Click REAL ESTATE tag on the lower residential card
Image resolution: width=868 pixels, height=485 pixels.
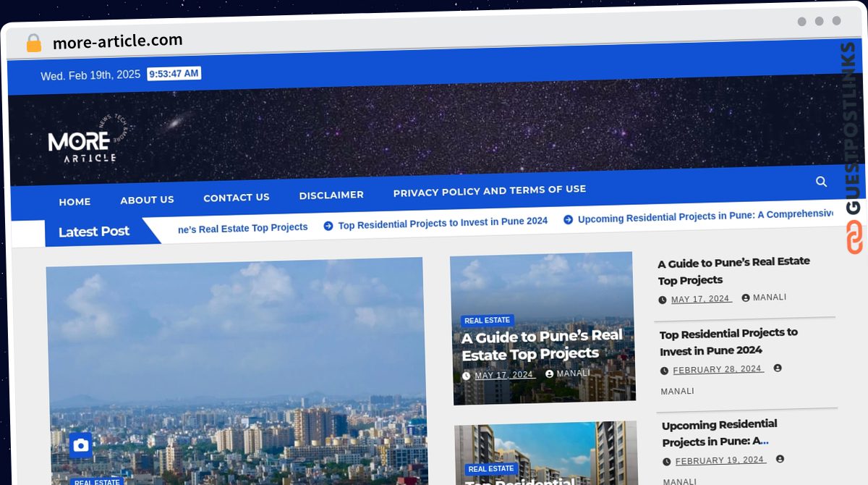pyautogui.click(x=491, y=469)
